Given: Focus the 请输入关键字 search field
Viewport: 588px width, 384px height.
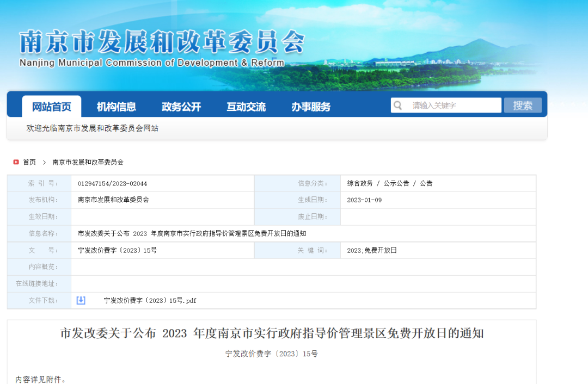Looking at the screenshot, I should tap(446, 106).
